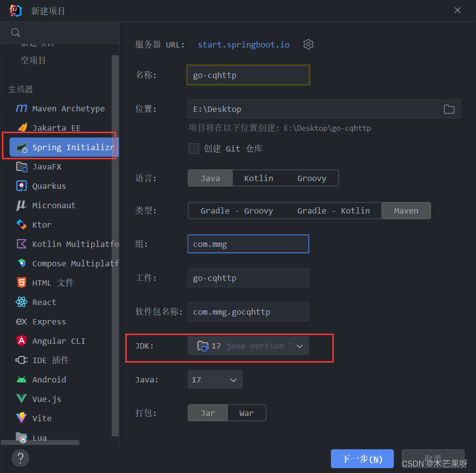476x473 pixels.
Task: Choose the Jakarta EE icon
Action: tap(22, 128)
